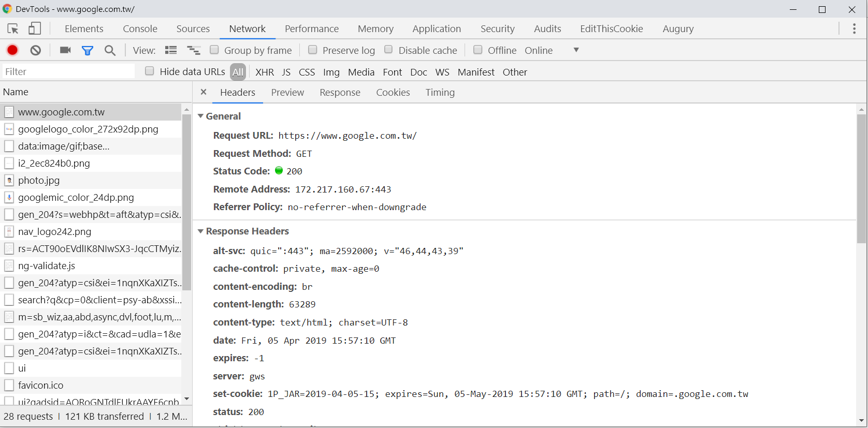This screenshot has height=428, width=868.
Task: Select the i2_2ec824b0.png request row
Action: click(91, 163)
